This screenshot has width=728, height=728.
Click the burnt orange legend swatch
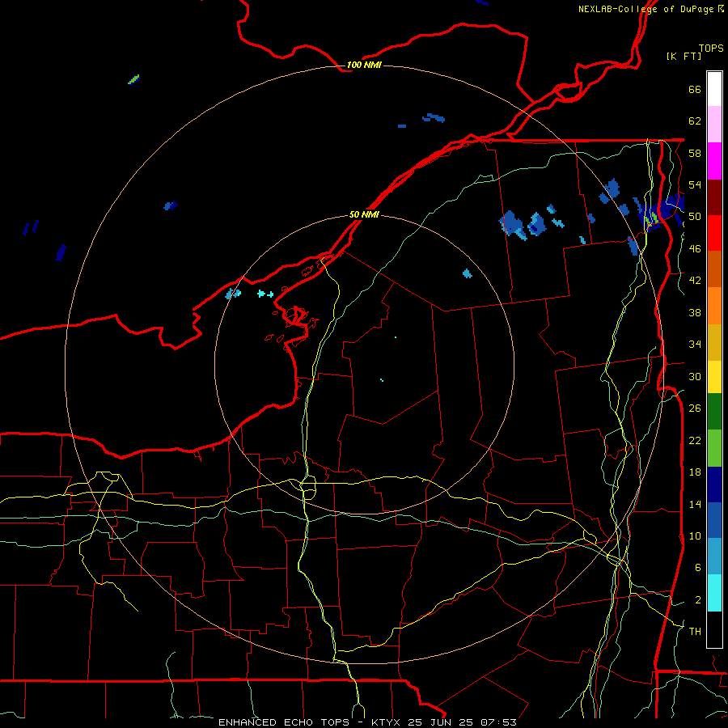point(714,269)
